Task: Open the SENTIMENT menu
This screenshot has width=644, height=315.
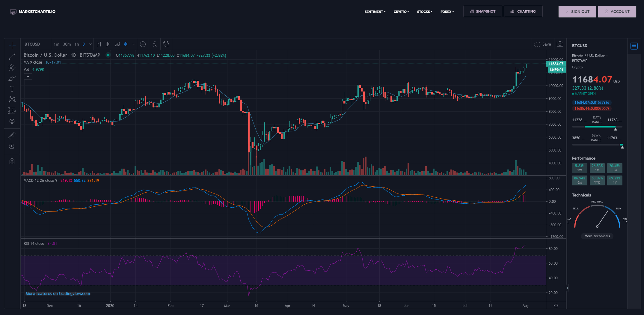Action: tap(375, 11)
